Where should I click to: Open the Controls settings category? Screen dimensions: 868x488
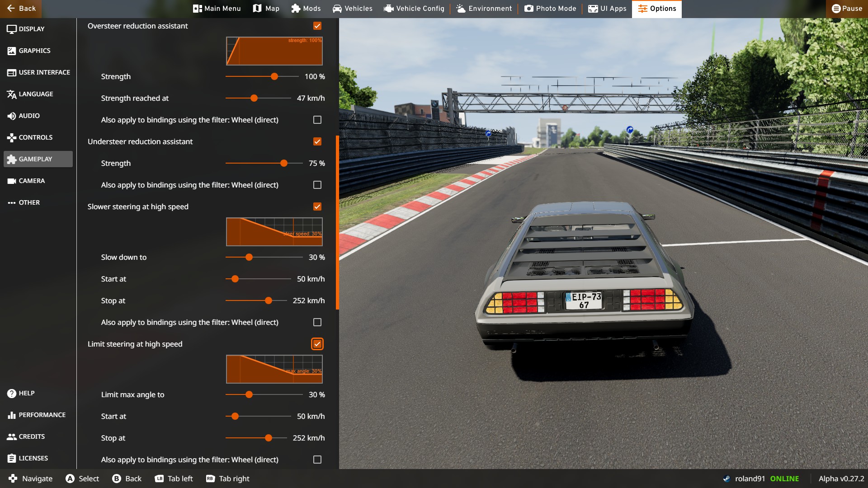(x=35, y=137)
